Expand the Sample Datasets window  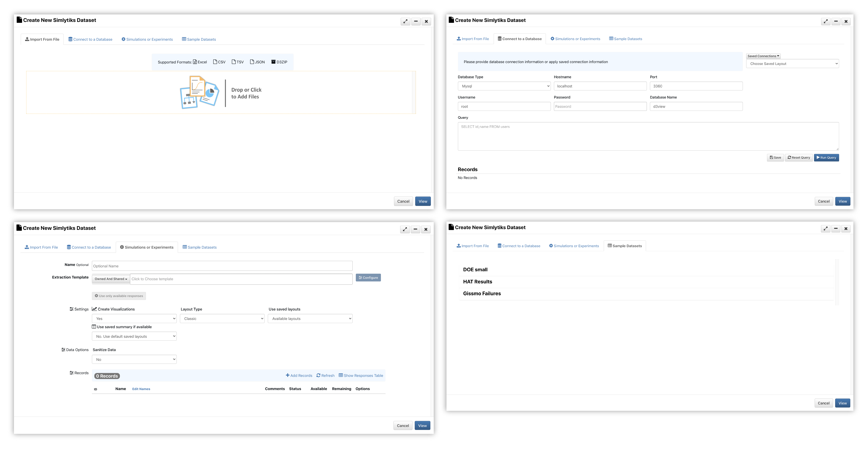point(826,229)
